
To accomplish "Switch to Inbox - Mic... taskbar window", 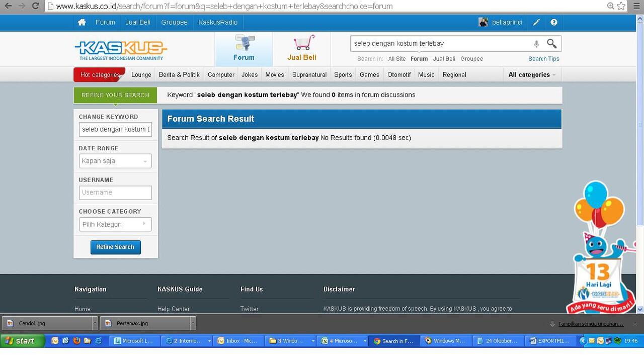I will (x=238, y=340).
